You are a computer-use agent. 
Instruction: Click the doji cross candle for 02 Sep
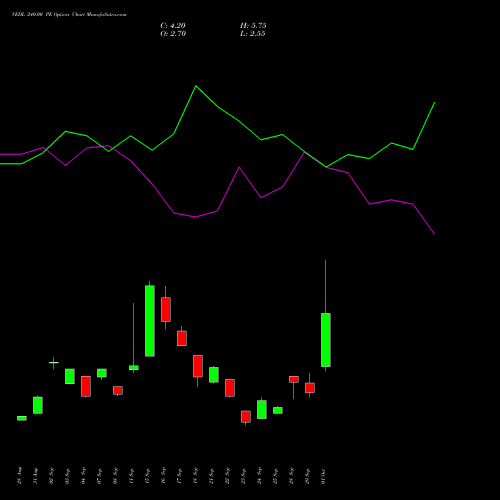[x=54, y=363]
